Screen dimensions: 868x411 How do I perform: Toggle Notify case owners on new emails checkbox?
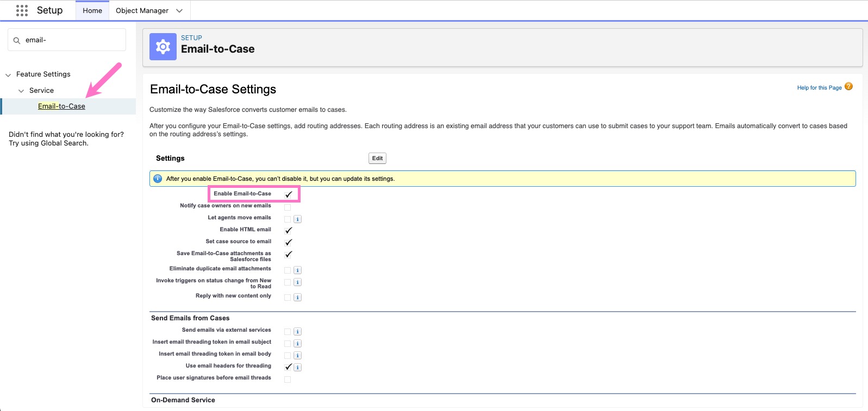click(288, 207)
